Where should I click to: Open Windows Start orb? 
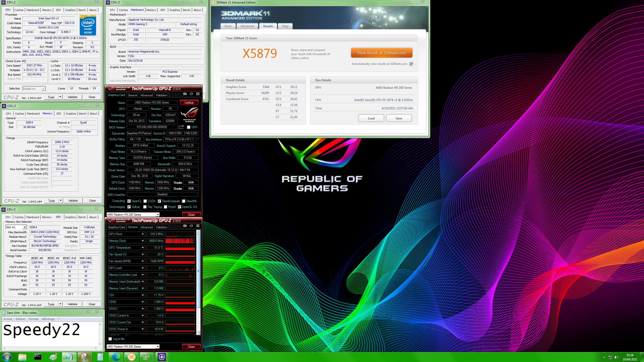coord(7,357)
